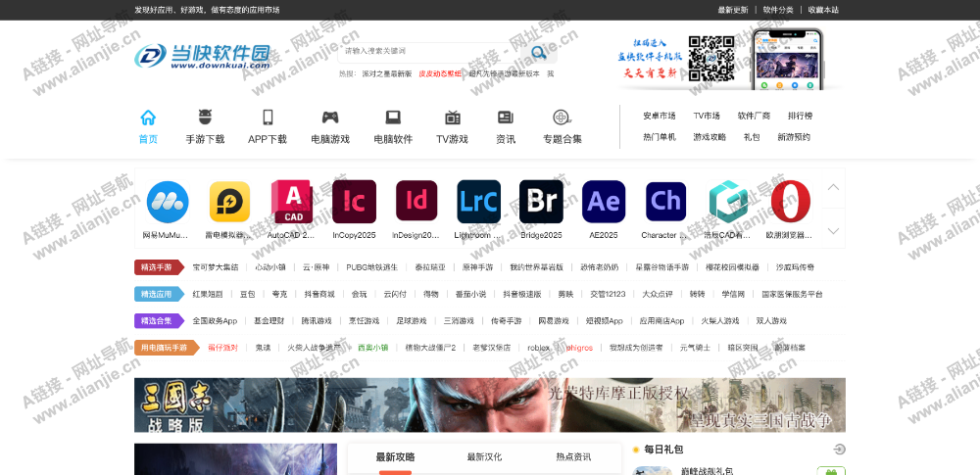Open 宝可梦大集结 link
The width and height of the screenshot is (980, 475).
click(x=216, y=267)
